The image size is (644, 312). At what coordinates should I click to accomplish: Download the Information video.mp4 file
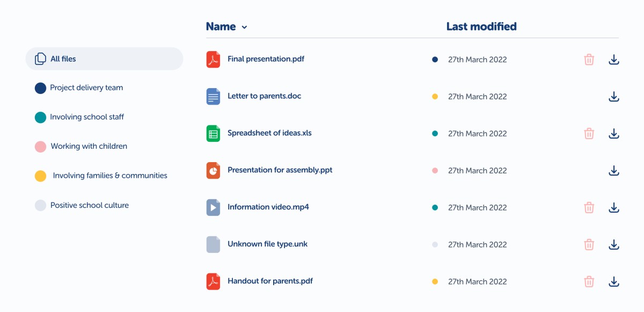[613, 207]
